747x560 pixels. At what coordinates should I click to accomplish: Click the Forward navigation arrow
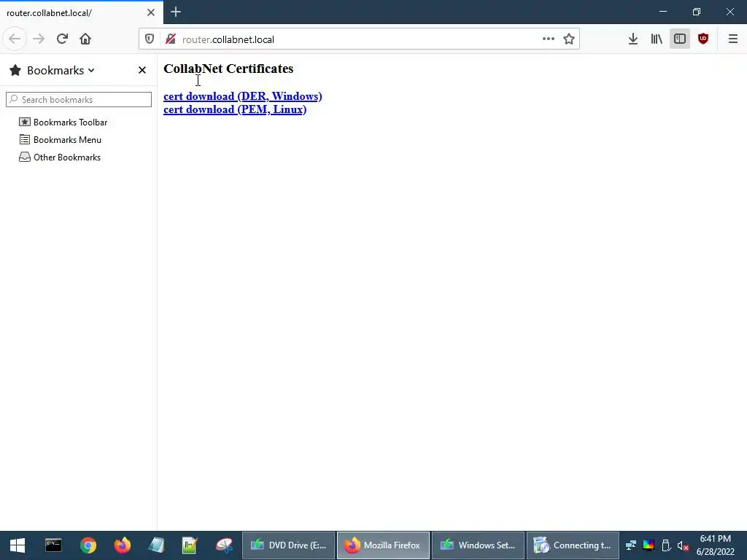[x=39, y=39]
